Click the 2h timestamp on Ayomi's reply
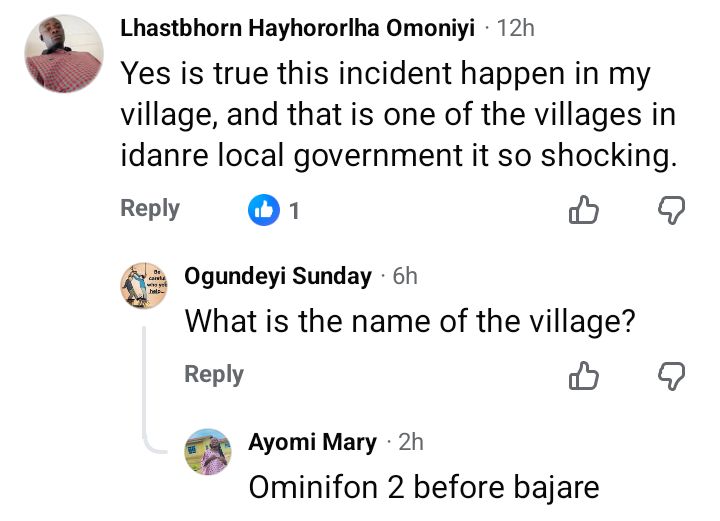This screenshot has height=521, width=720. (x=410, y=442)
